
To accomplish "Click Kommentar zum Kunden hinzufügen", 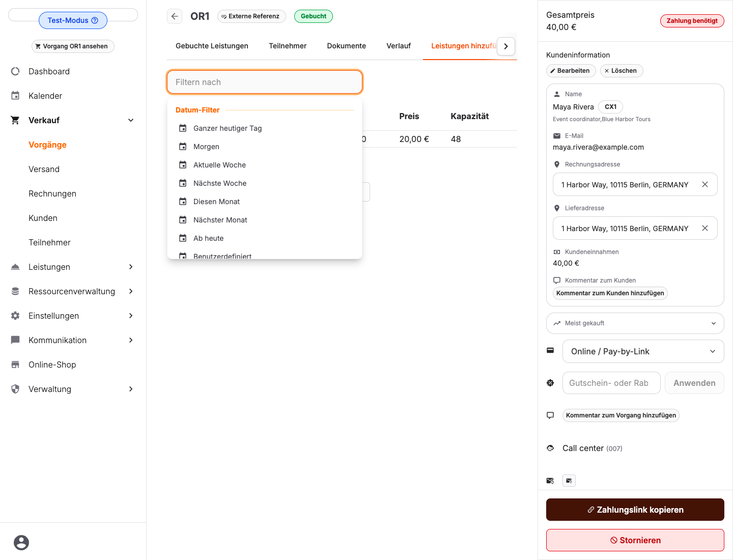I will 610,293.
